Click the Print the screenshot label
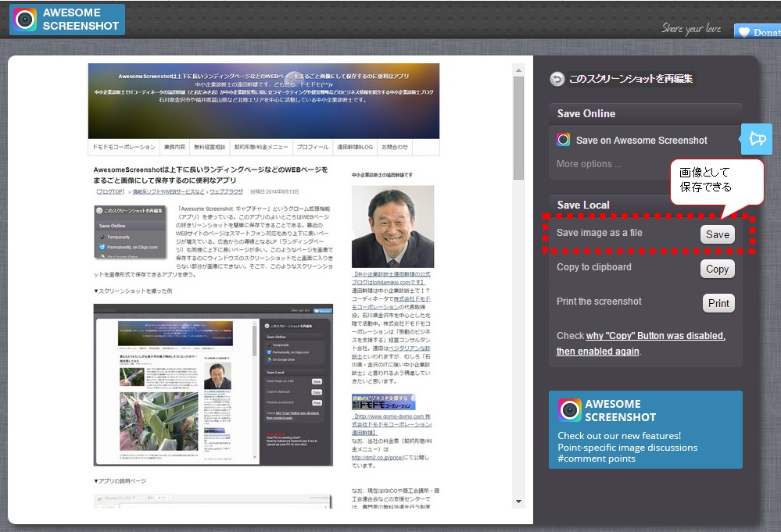Viewport: 781px width, 532px height. coord(599,301)
